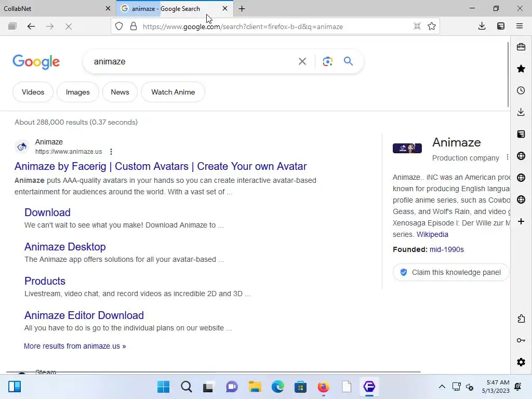Open sidebar passwords key icon
532x399 pixels.
(x=521, y=340)
